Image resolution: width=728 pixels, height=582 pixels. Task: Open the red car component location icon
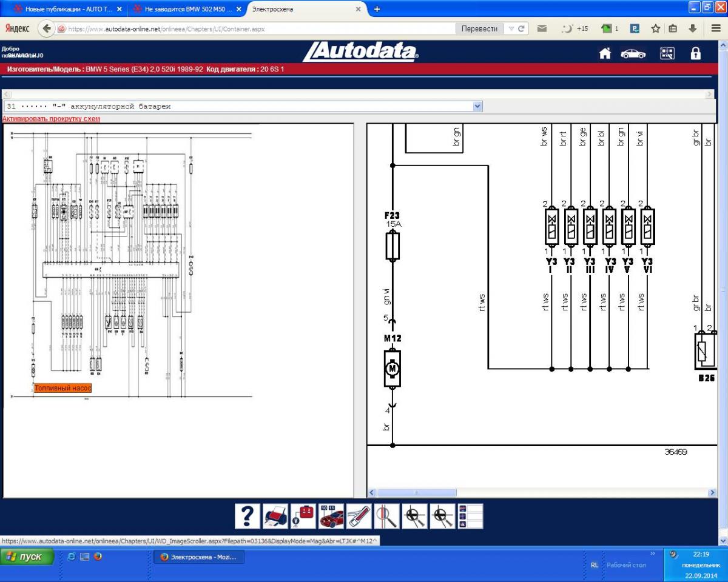(331, 516)
